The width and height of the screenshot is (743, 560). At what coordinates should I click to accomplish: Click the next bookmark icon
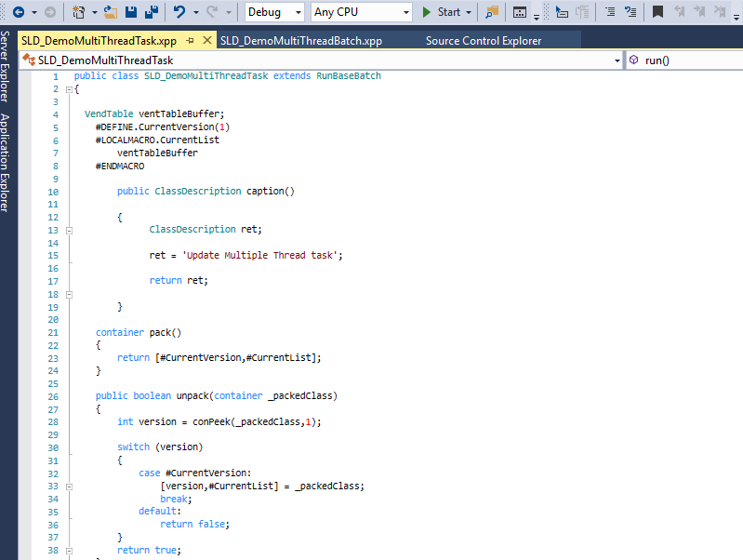click(x=699, y=12)
